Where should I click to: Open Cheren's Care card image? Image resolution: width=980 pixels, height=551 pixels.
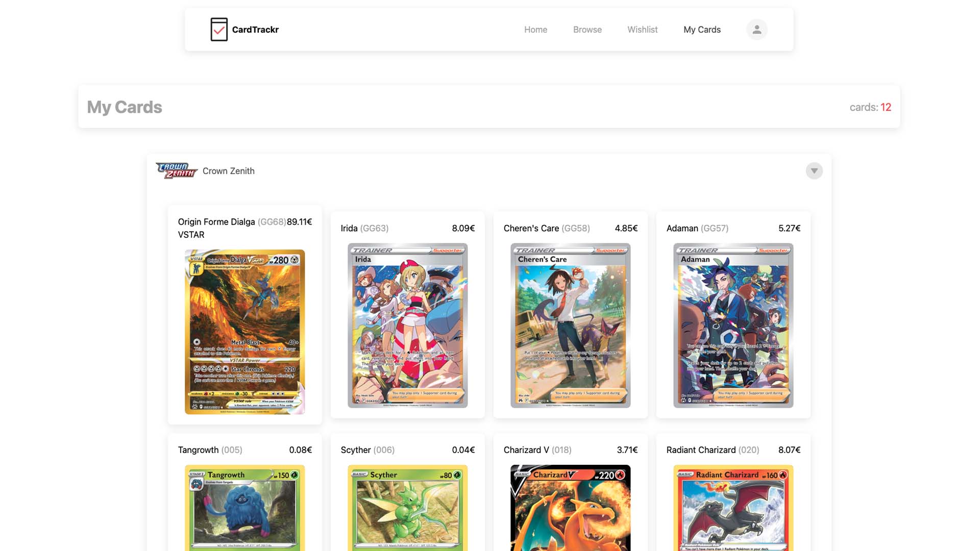tap(570, 325)
